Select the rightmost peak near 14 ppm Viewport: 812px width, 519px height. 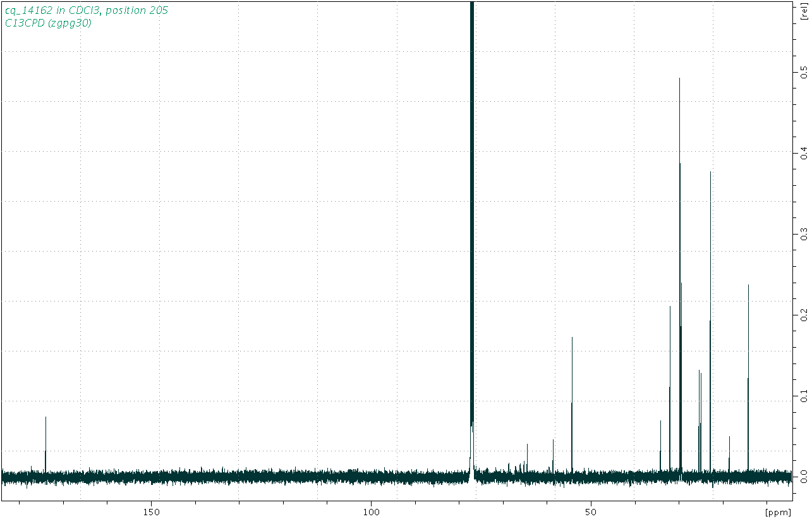tap(748, 379)
